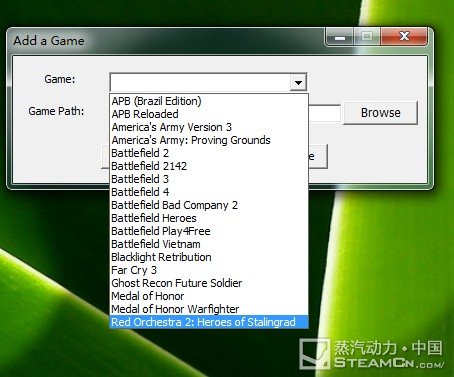
Task: Select America's Army: Proving Grounds
Action: point(209,140)
